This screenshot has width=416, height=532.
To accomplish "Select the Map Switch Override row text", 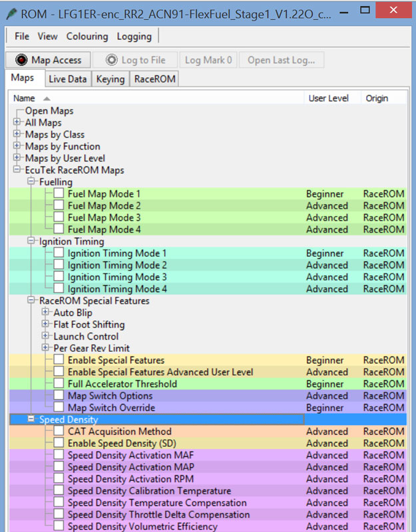I will [111, 408].
